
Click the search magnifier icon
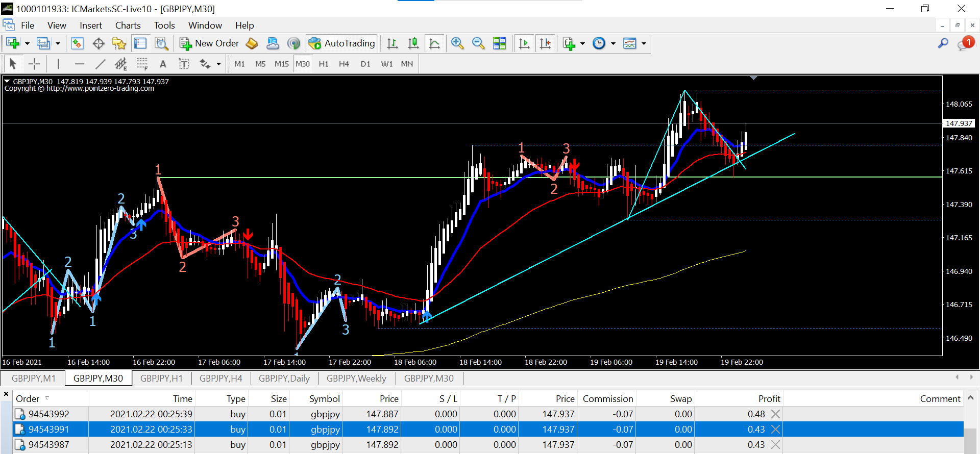tap(943, 43)
